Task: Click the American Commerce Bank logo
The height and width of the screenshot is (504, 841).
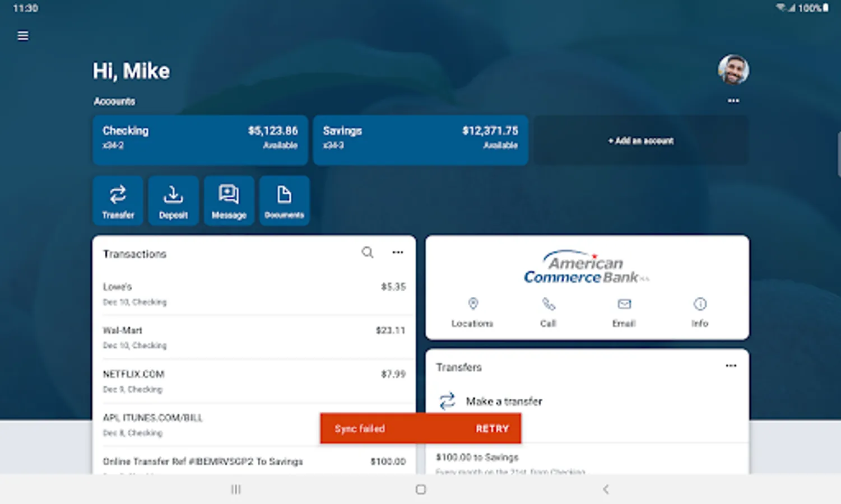Action: coord(586,267)
